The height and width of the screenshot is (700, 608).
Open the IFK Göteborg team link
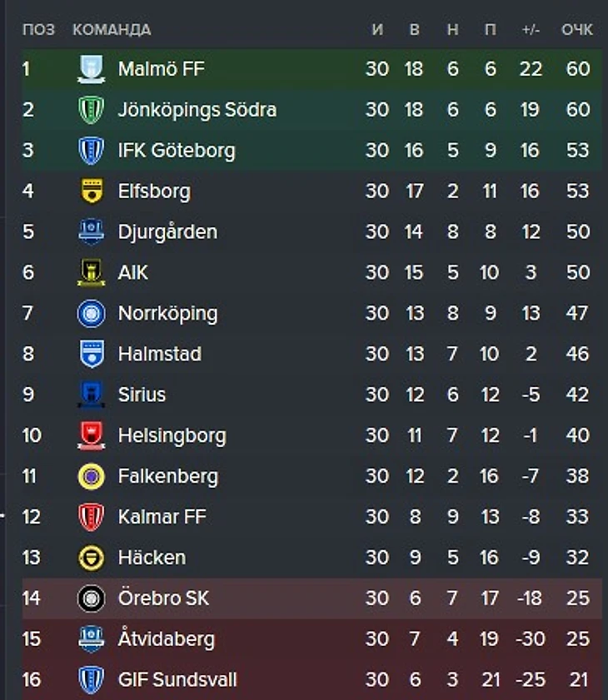pyautogui.click(x=177, y=151)
